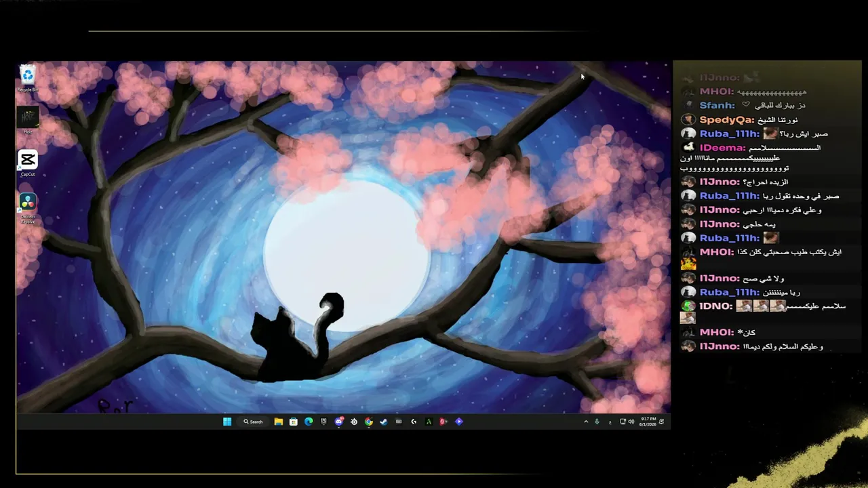The image size is (868, 488).
Task: Click Ruba_111h name with only an emote
Action: tap(730, 238)
